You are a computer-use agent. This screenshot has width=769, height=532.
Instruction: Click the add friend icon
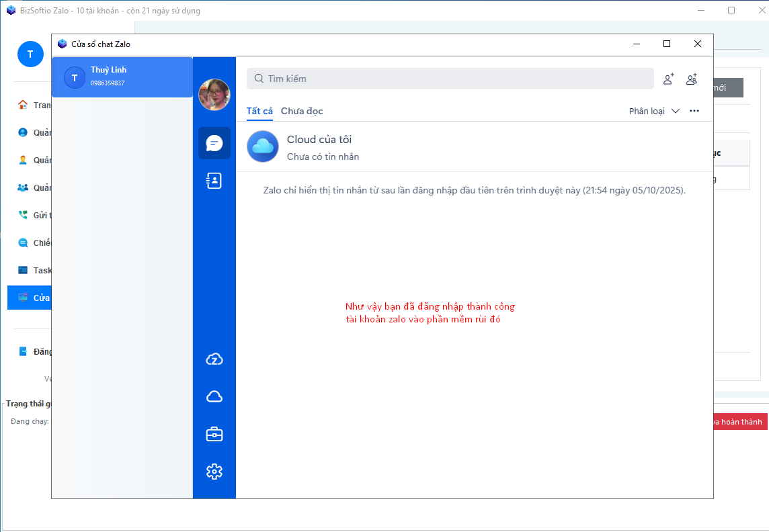tap(668, 79)
